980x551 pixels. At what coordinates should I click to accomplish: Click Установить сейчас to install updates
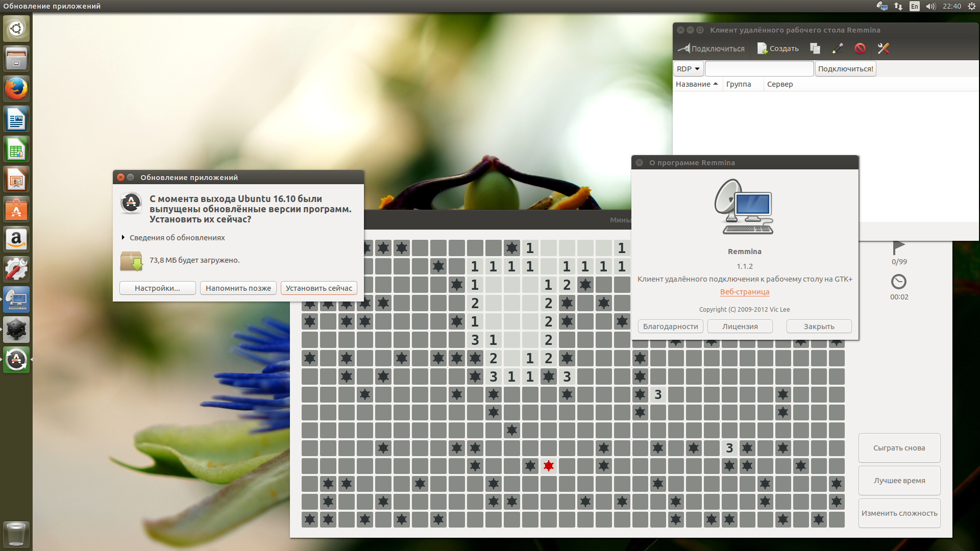click(319, 288)
